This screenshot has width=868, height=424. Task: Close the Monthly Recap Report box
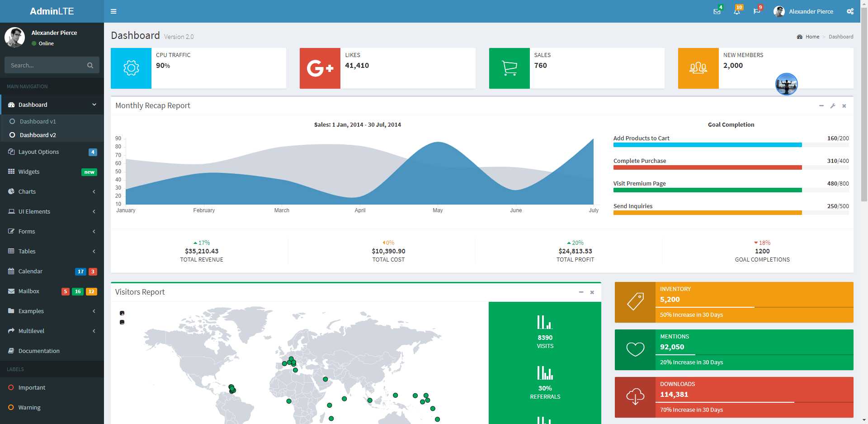pos(844,106)
